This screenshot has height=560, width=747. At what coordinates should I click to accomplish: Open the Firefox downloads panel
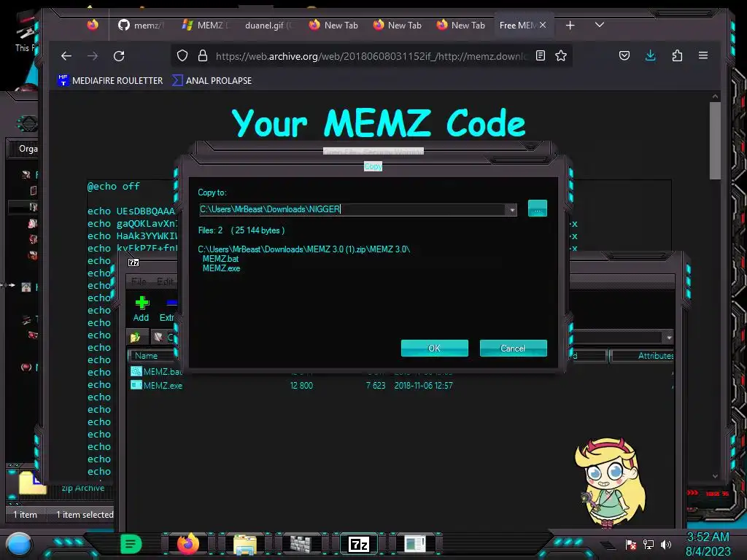coord(650,56)
